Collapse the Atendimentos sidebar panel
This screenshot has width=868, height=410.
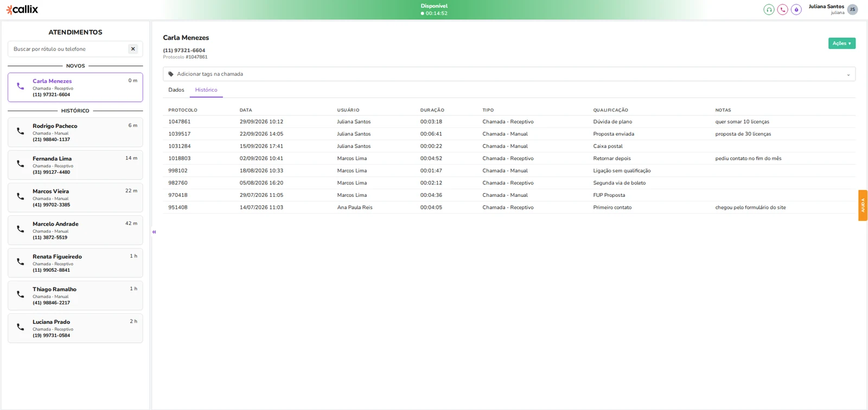pos(154,232)
